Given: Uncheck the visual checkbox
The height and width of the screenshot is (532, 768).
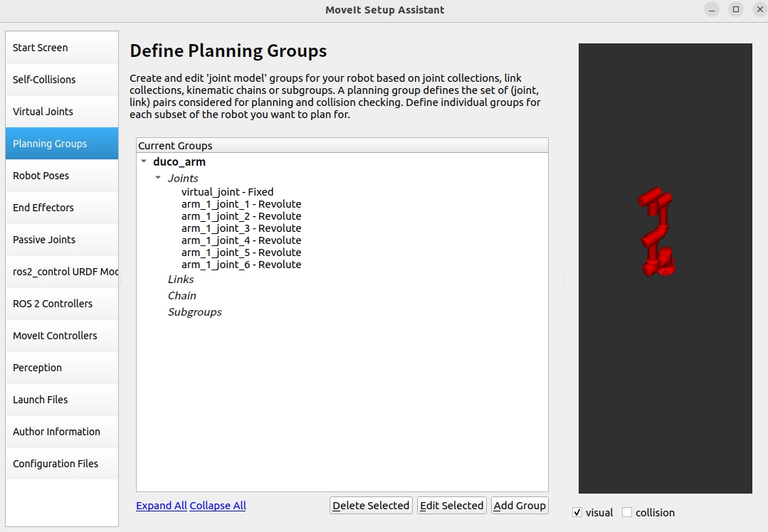Looking at the screenshot, I should click(577, 512).
